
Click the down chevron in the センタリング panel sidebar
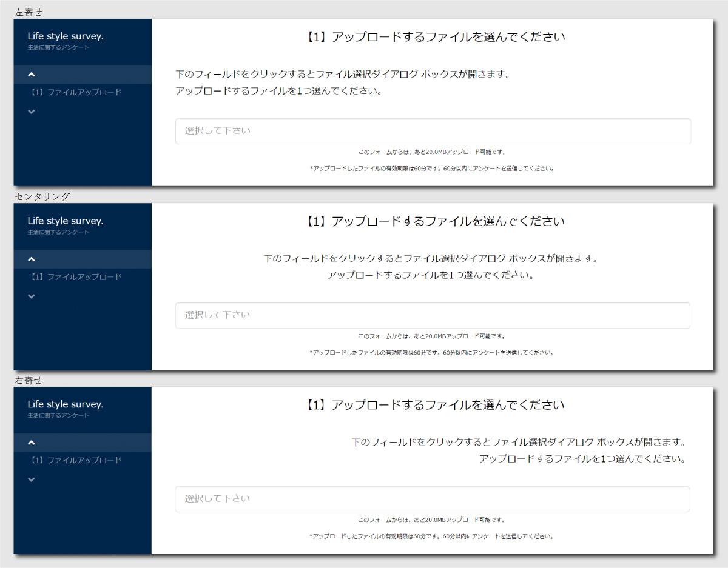(x=32, y=296)
